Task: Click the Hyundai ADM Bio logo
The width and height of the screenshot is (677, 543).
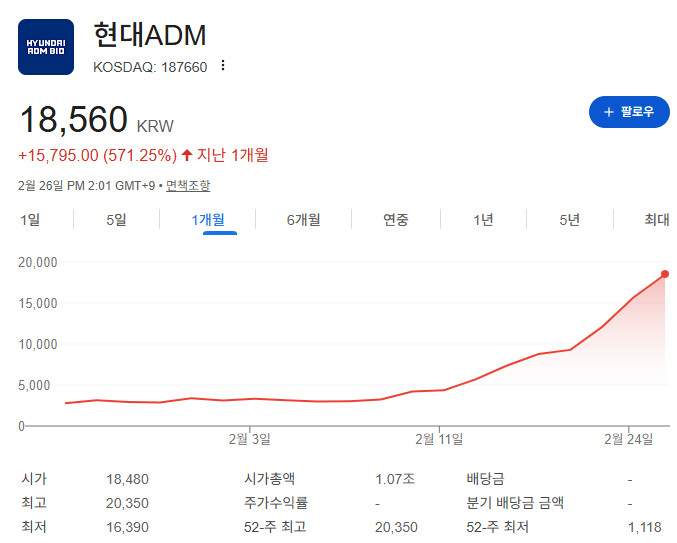Action: point(46,47)
